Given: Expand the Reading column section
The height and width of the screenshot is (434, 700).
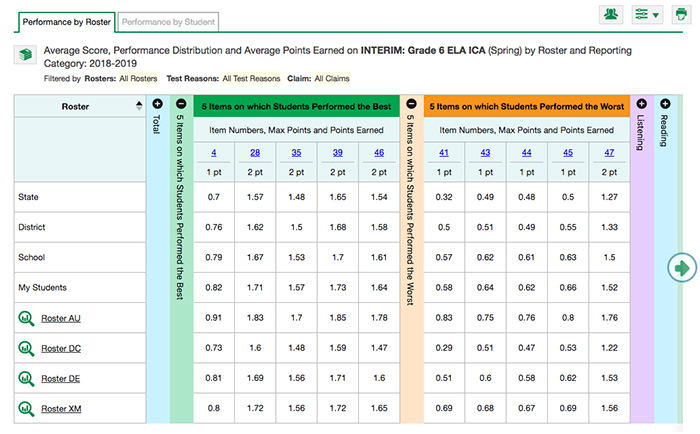Looking at the screenshot, I should tap(665, 104).
